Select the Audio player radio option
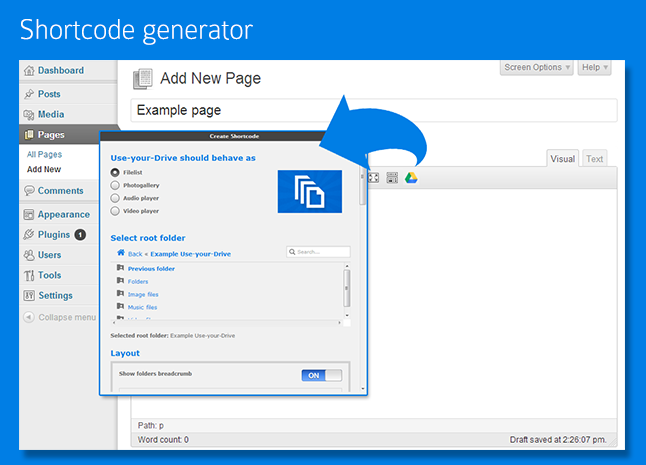Screen dimensions: 646x465 coord(115,198)
